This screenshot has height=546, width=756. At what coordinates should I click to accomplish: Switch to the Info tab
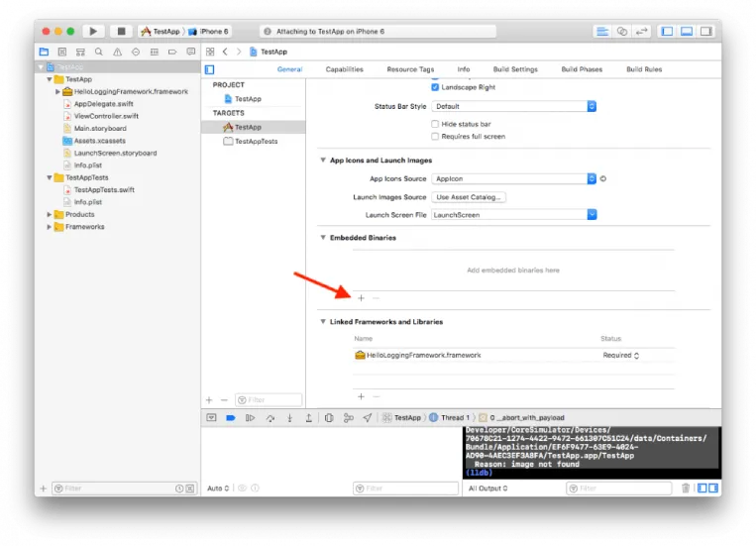[x=464, y=69]
